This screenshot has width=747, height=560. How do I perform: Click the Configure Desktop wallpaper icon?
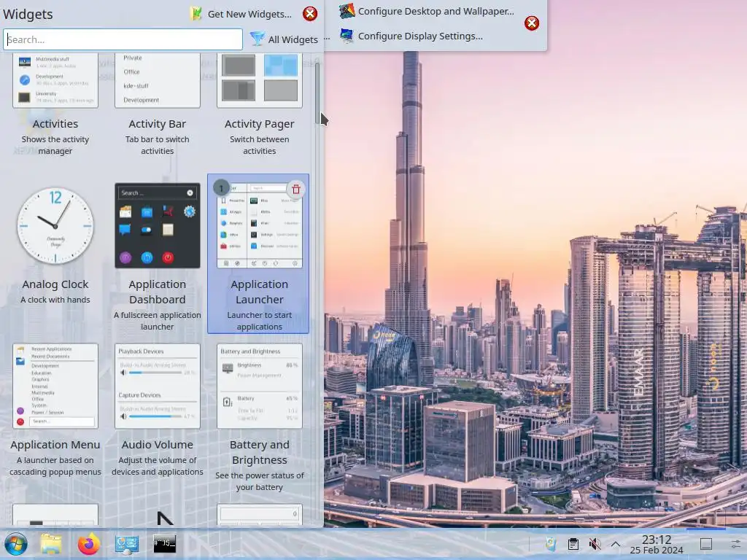point(347,10)
